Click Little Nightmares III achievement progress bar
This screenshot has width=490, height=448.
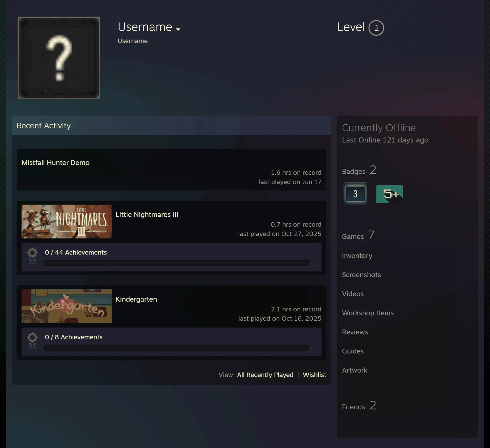coord(177,263)
